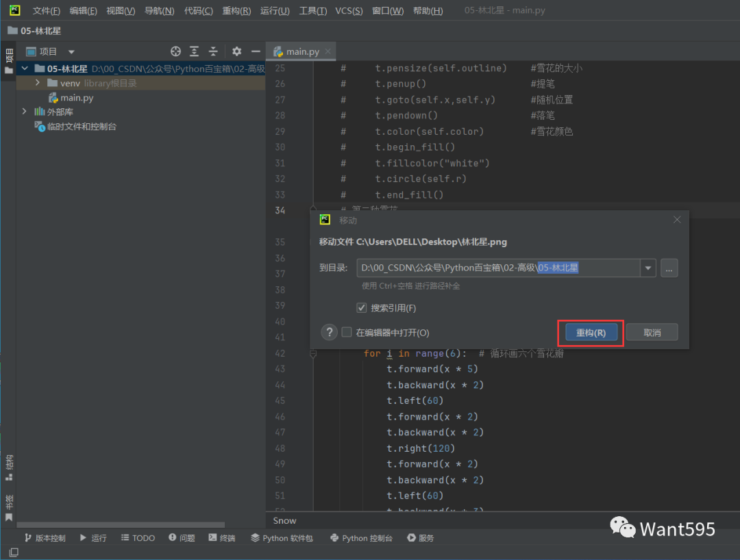This screenshot has height=560, width=740.
Task: Close the main.py editor tab
Action: point(328,51)
